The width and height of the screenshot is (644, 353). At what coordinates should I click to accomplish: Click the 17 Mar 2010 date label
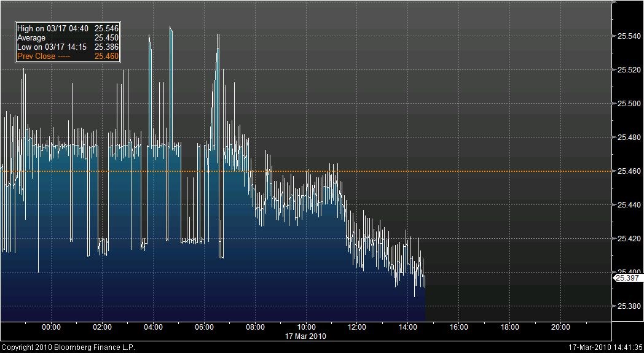(305, 336)
